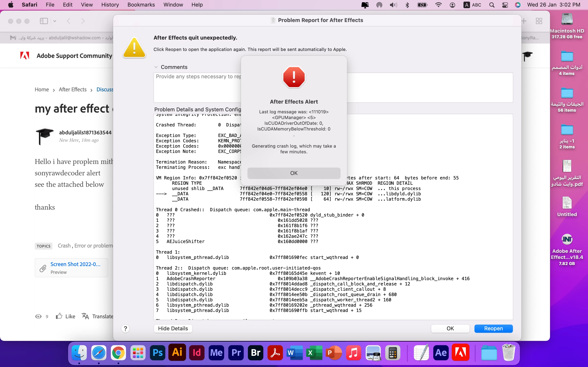The height and width of the screenshot is (367, 588).
Task: Open Adobe Illustrator in the dock
Action: click(177, 353)
